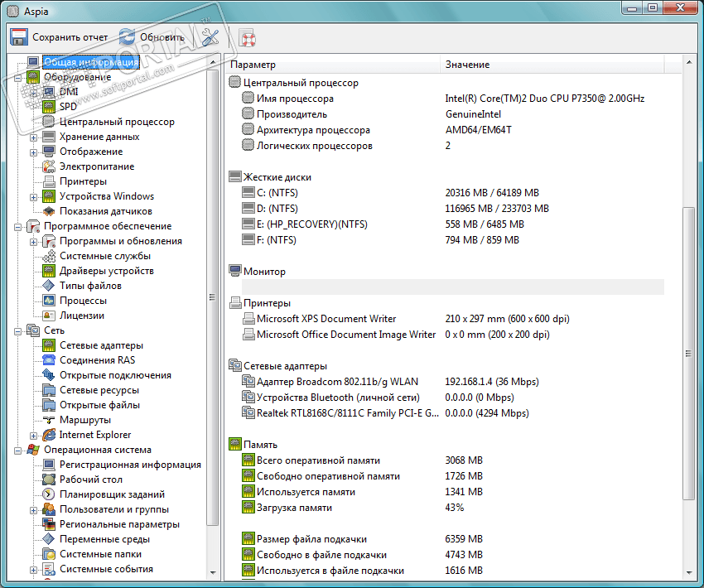Screen dimensions: 704x588
Task: Select the E: (HP_RECOVERY)(NTFS) row
Action: (452, 224)
